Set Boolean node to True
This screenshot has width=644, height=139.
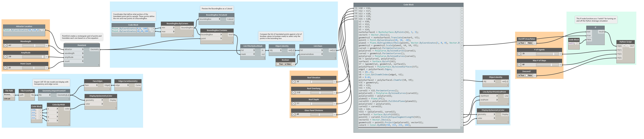[x=278, y=64]
